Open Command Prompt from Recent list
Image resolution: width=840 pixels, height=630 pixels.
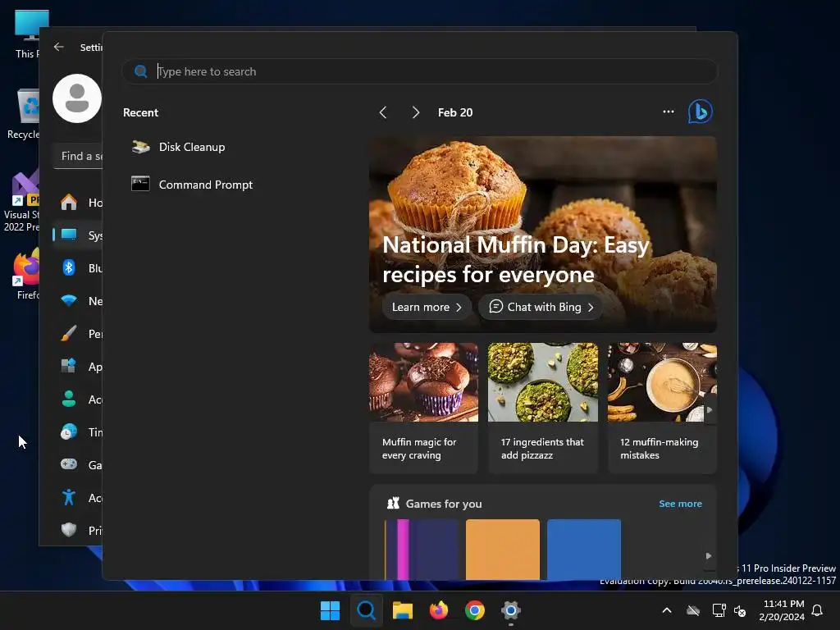coord(192,185)
